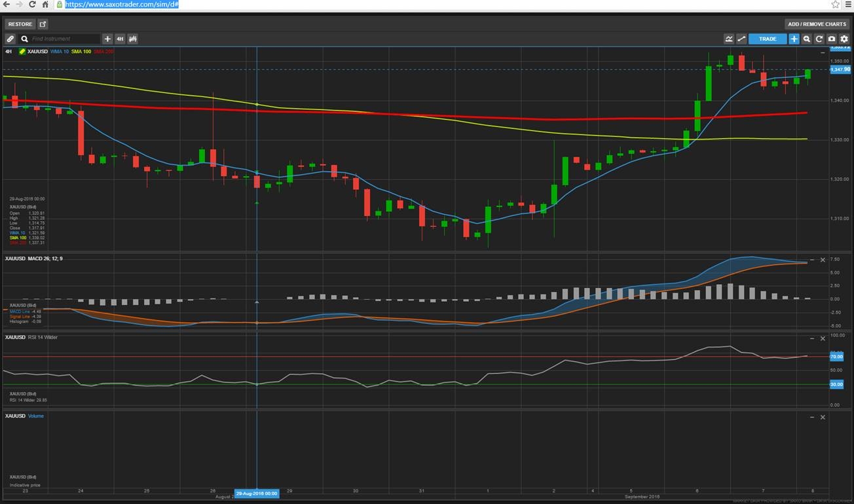
Task: Close the MACD indicator panel
Action: click(823, 260)
